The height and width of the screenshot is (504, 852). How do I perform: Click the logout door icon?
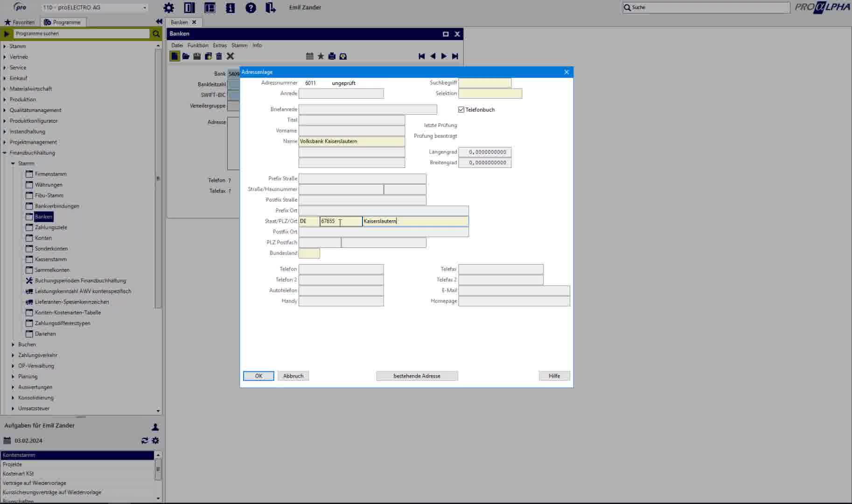coord(271,7)
